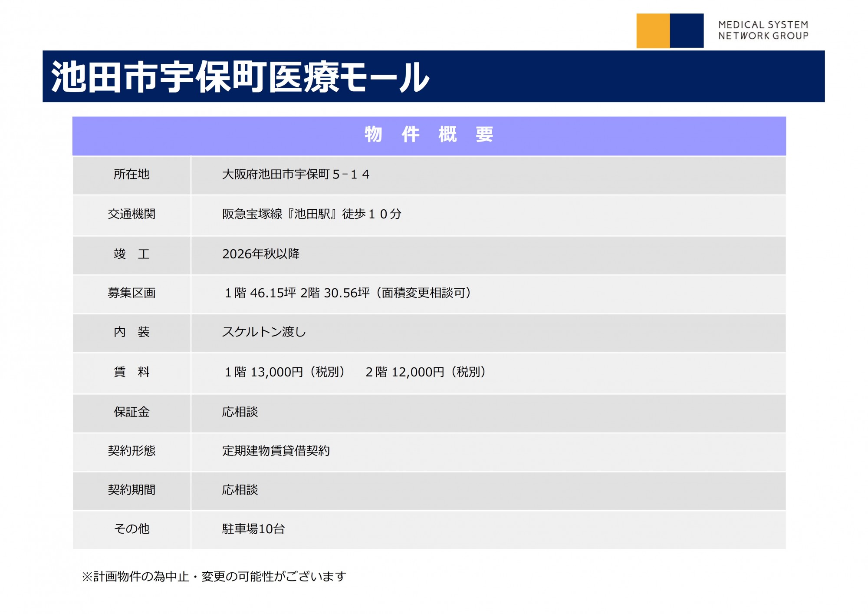Select the 竣工 row label
868x614 pixels.
click(132, 254)
